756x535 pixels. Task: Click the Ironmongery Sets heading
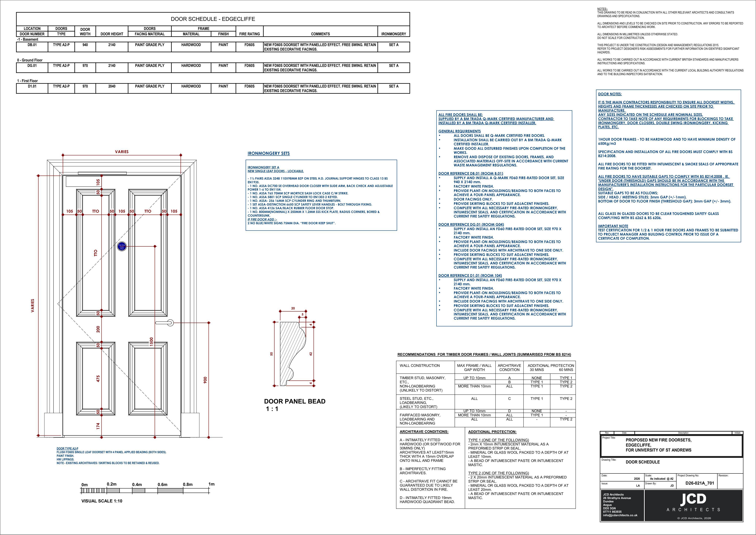[x=269, y=153]
